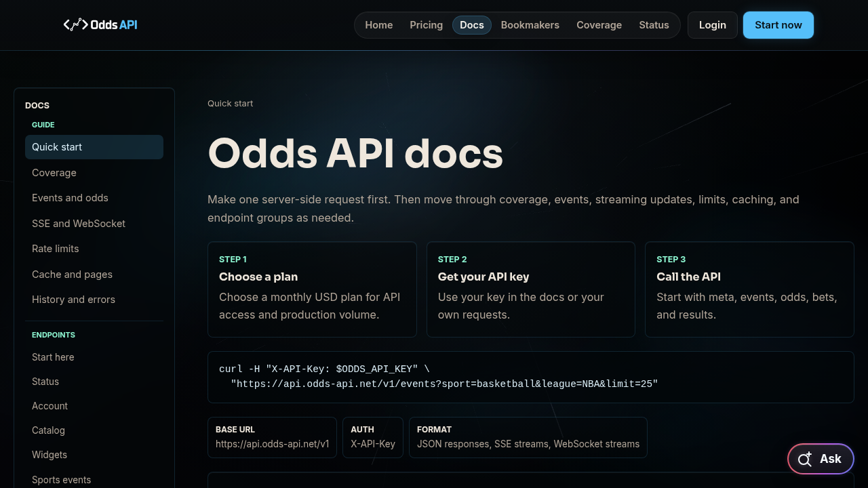
Task: Open Cache and pages guide
Action: [94, 274]
